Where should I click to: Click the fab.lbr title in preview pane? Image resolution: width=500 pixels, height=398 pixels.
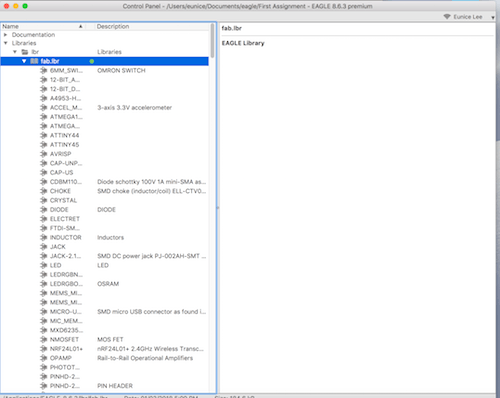(x=232, y=28)
